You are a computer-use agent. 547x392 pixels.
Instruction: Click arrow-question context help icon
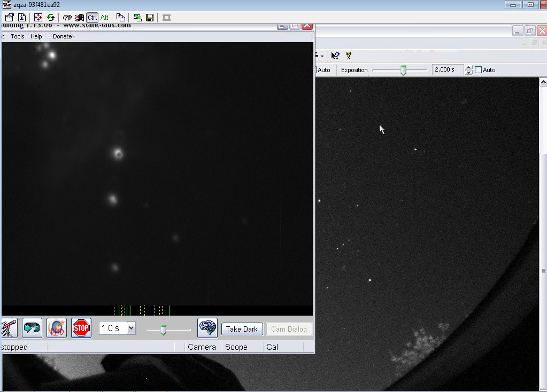[335, 56]
